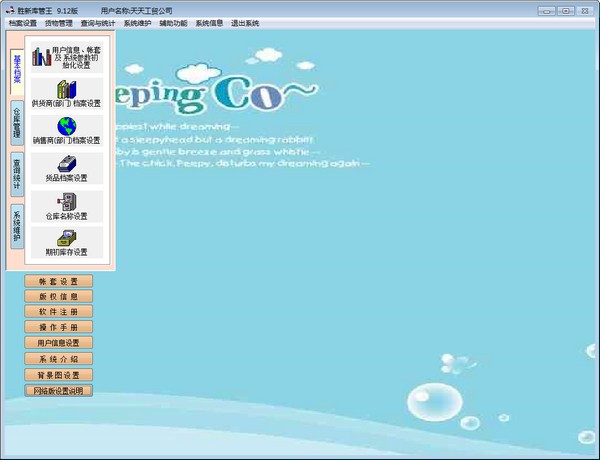Open 用户信息、帐套及系统参数初始化设置 icon
The image size is (600, 460).
[42, 57]
